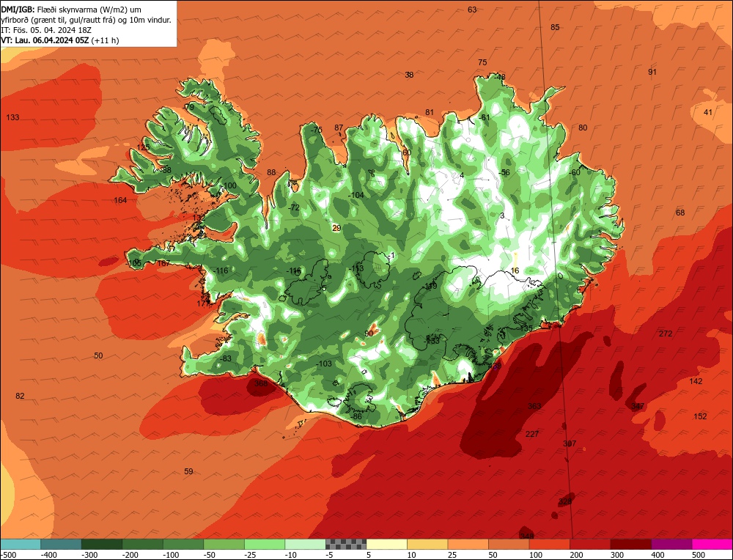Pick the legend swatch between -100 and -50
Image resolution: width=733 pixels, height=560 pixels.
tap(183, 544)
